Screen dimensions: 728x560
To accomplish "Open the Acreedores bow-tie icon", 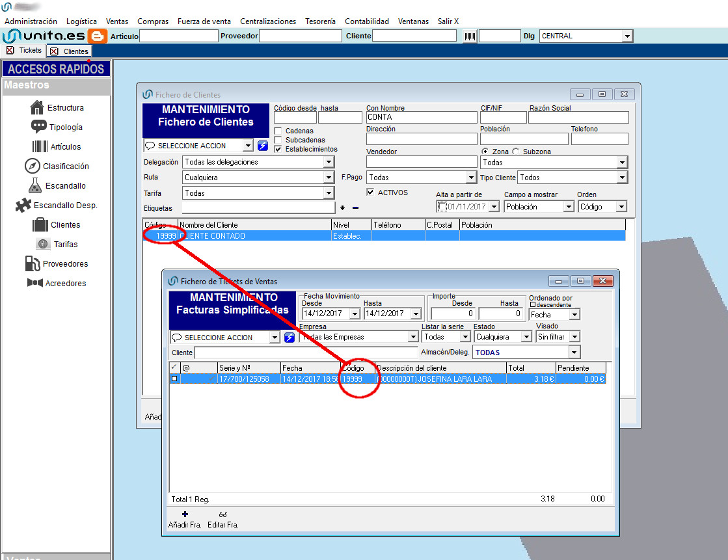I will tap(35, 283).
